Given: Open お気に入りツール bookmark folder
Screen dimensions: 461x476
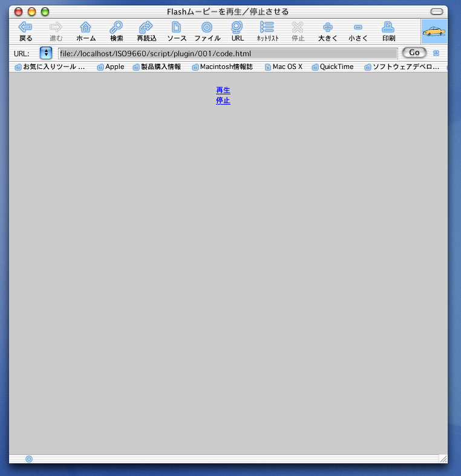Looking at the screenshot, I should tap(50, 67).
